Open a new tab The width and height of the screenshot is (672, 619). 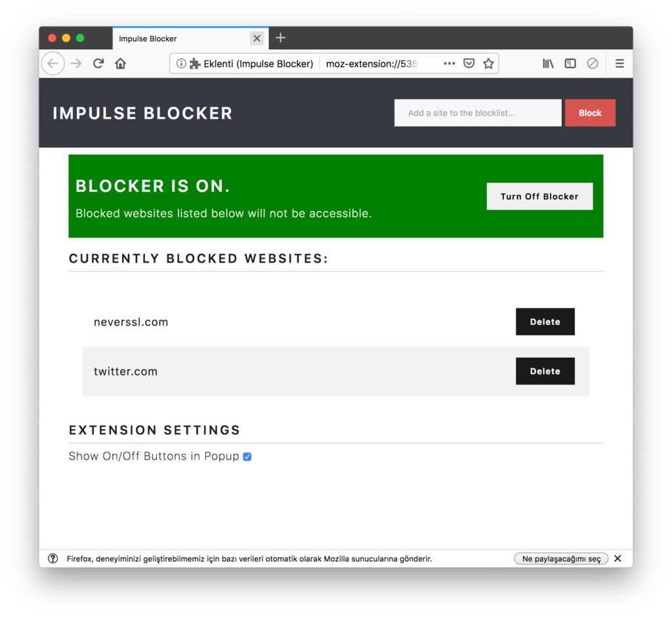pos(280,37)
